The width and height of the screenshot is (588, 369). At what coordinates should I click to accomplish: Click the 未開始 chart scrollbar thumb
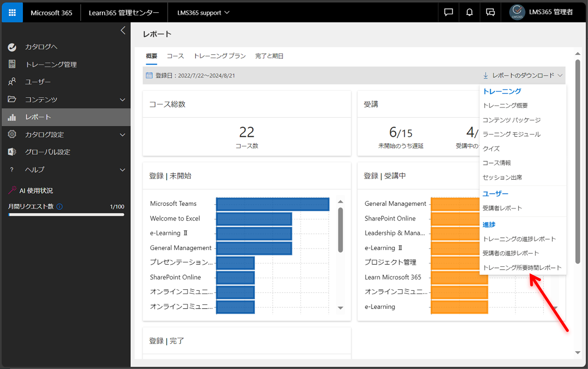[x=340, y=230]
